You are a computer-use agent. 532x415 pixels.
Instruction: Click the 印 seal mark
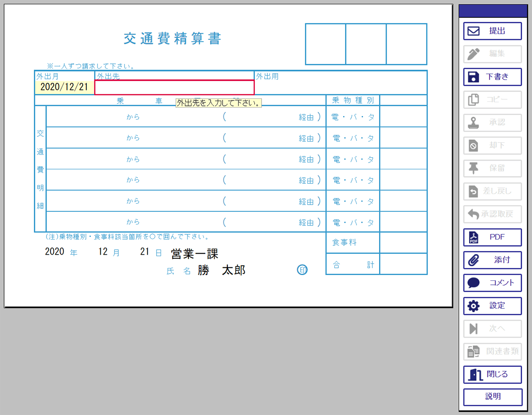point(302,270)
